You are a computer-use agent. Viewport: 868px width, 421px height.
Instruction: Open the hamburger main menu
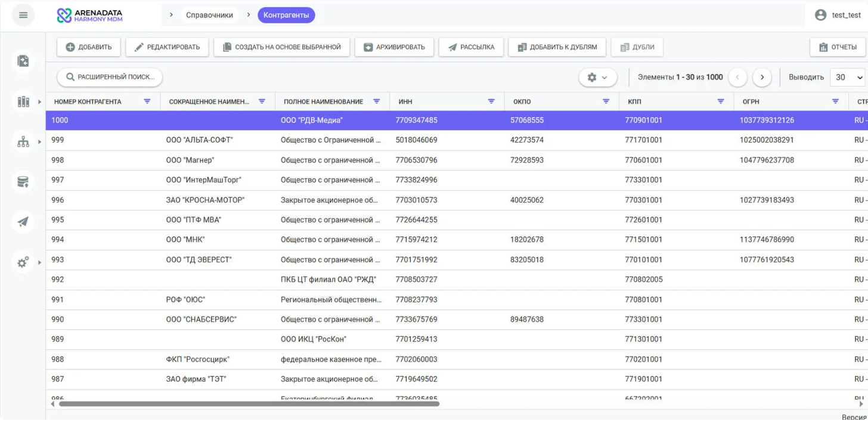[x=23, y=15]
